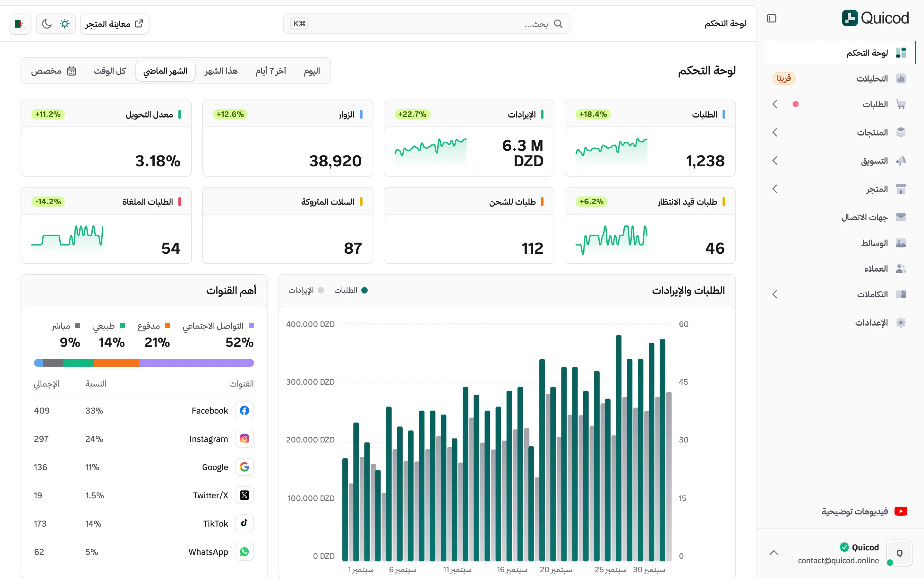Expand the الطلبات sidebar submenu chevron
Viewport: 924px width, 578px height.
pyautogui.click(x=775, y=104)
